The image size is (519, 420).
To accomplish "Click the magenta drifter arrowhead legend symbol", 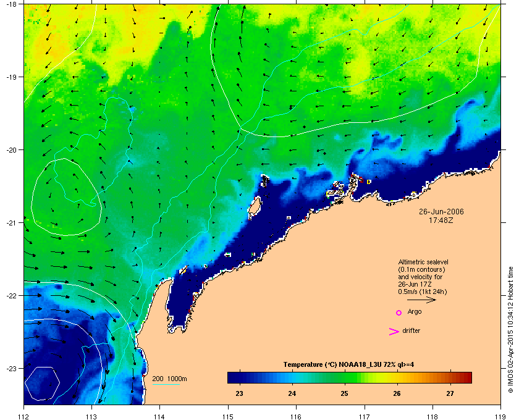I will pyautogui.click(x=394, y=332).
